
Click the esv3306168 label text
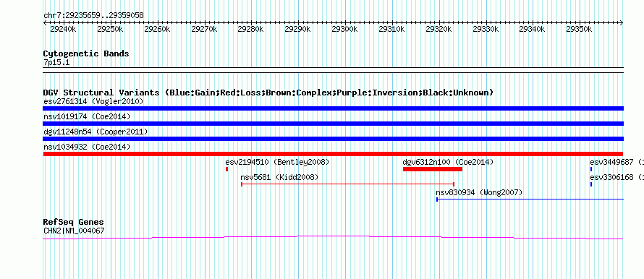coord(617,177)
